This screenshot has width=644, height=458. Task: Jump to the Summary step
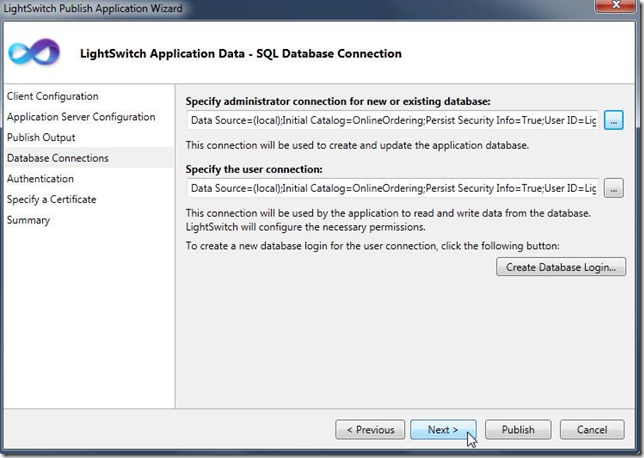click(28, 220)
